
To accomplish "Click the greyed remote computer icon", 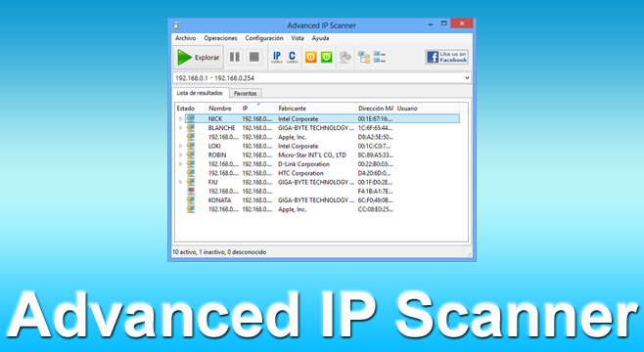I will pyautogui.click(x=345, y=57).
